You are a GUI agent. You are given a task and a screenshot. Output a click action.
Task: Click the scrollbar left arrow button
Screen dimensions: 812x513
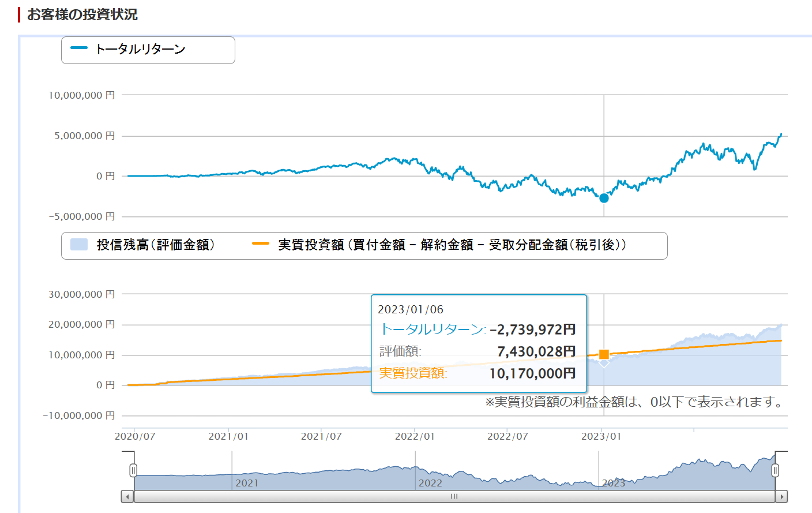(127, 496)
